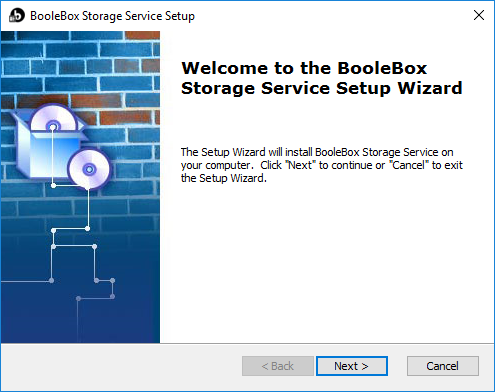Screen dimensions: 495x392
Task: Click the greyed-out < Back button
Action: point(278,366)
